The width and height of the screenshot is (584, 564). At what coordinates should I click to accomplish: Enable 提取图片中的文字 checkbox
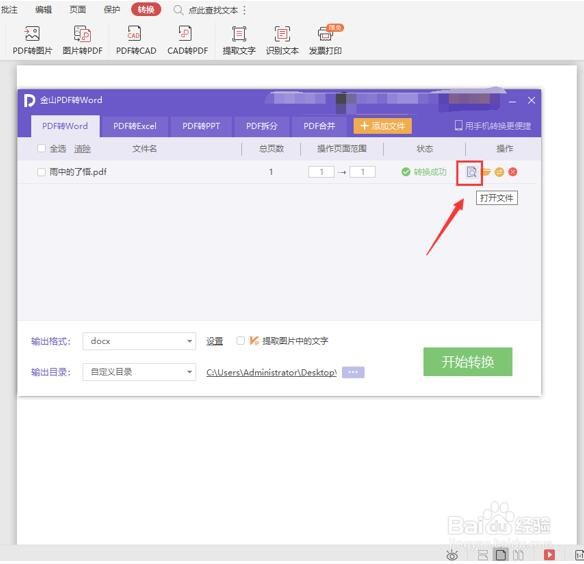pyautogui.click(x=241, y=340)
